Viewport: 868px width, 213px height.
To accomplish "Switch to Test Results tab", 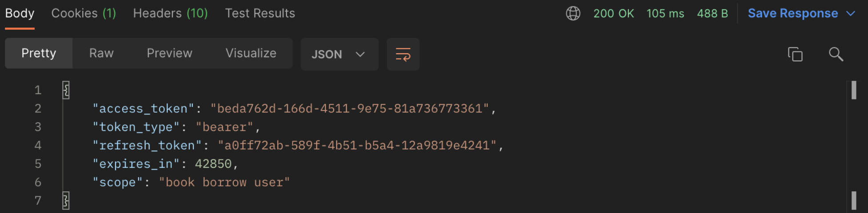I will click(260, 13).
